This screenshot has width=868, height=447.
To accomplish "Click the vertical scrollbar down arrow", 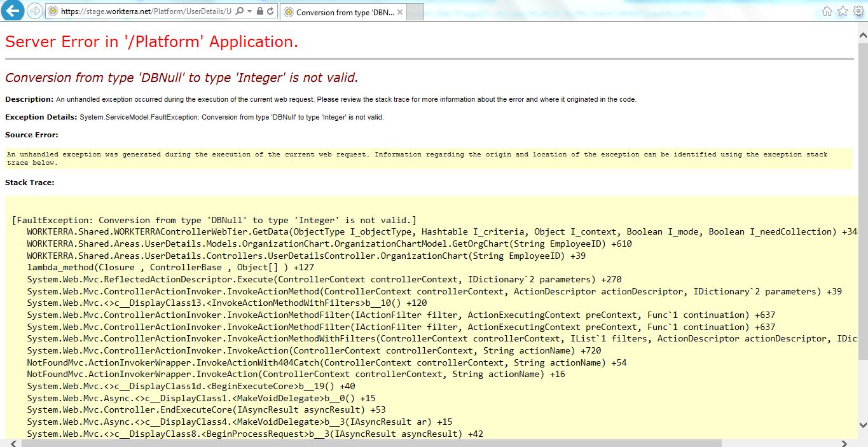I will point(862,425).
